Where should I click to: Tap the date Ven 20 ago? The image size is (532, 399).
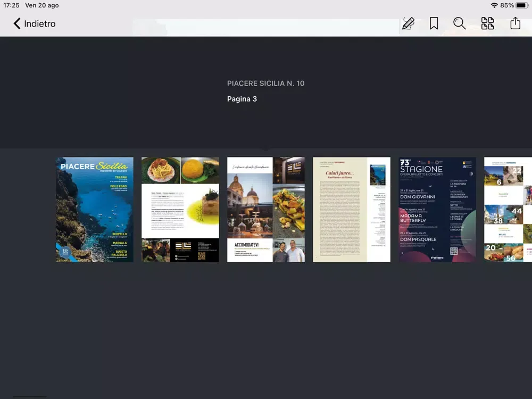pyautogui.click(x=41, y=5)
